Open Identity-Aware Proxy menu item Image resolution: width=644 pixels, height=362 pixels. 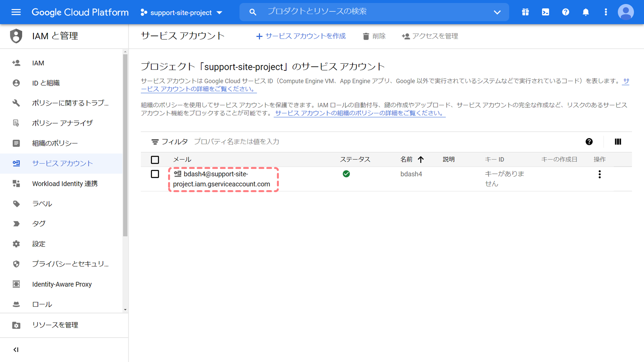(x=61, y=284)
